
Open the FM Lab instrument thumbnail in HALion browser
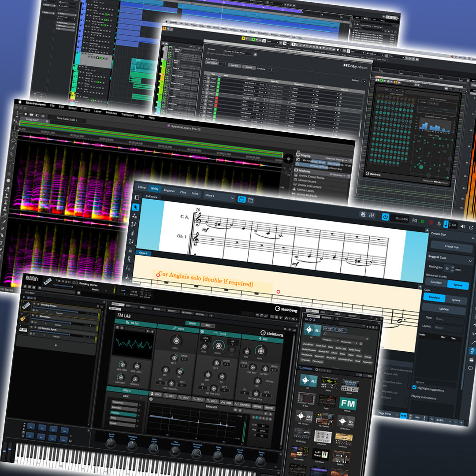[x=348, y=403]
